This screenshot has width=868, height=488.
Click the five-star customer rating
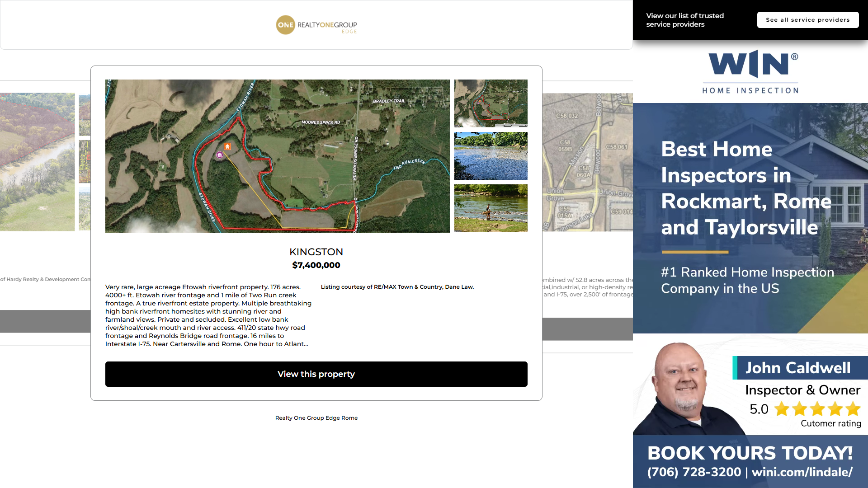[x=817, y=409]
